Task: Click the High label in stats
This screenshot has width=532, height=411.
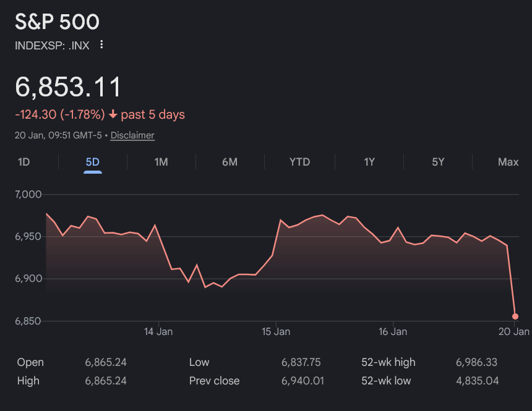Action: click(28, 381)
